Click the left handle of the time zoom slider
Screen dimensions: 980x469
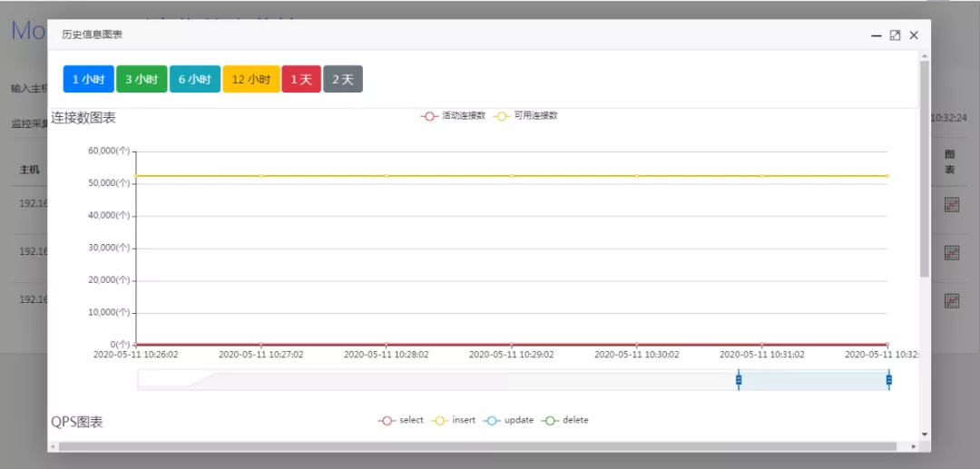[739, 380]
